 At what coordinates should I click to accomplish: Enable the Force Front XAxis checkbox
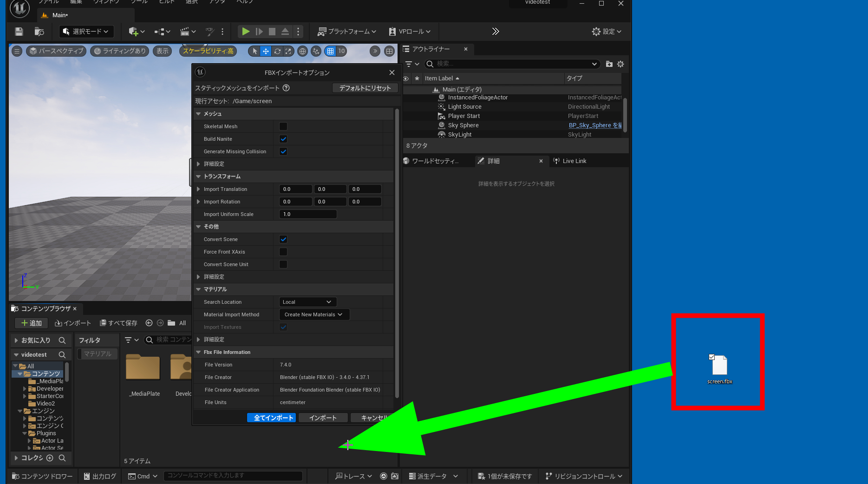coord(283,252)
